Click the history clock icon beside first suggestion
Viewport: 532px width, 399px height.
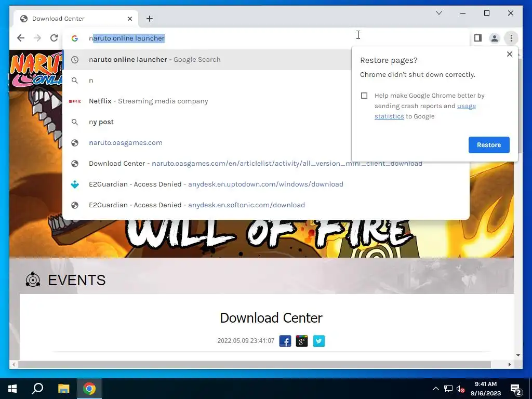(75, 60)
